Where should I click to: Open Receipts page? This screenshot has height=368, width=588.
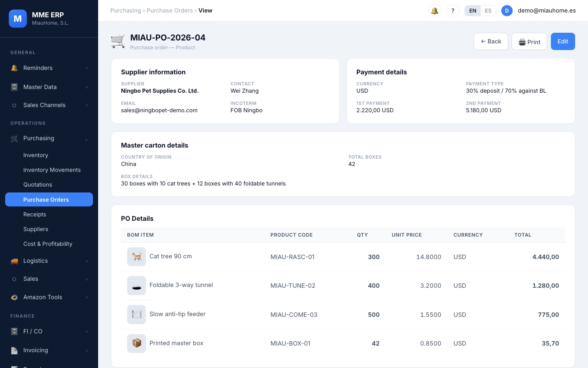coord(49,215)
